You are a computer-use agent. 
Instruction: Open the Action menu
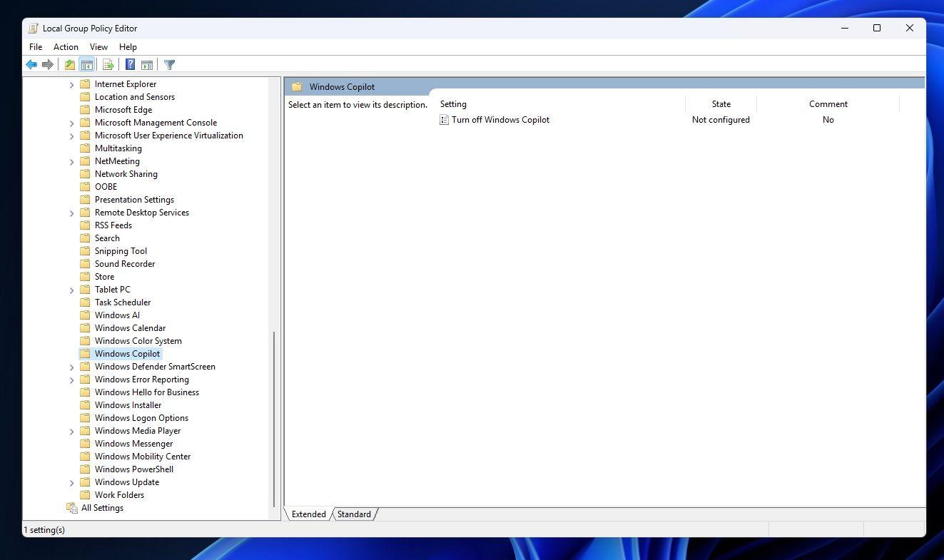(66, 46)
